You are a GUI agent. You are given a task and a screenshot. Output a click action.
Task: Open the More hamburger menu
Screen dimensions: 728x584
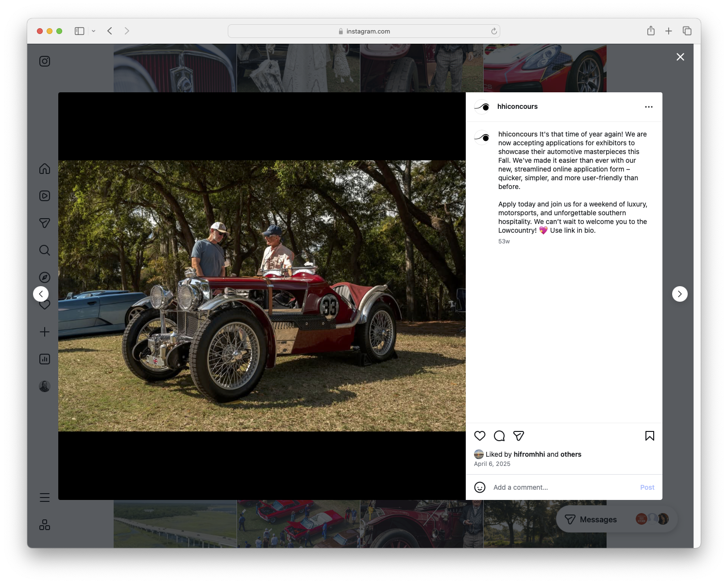(x=44, y=497)
